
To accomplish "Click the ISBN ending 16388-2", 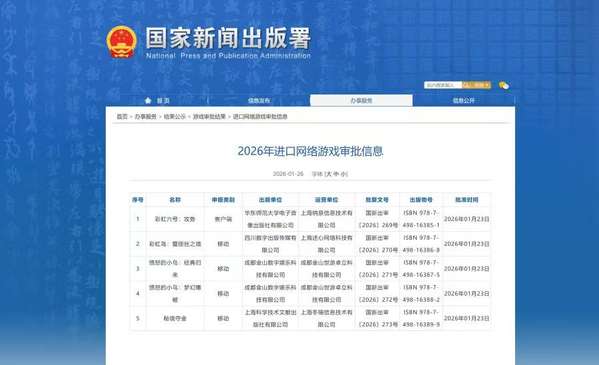I will point(421,294).
